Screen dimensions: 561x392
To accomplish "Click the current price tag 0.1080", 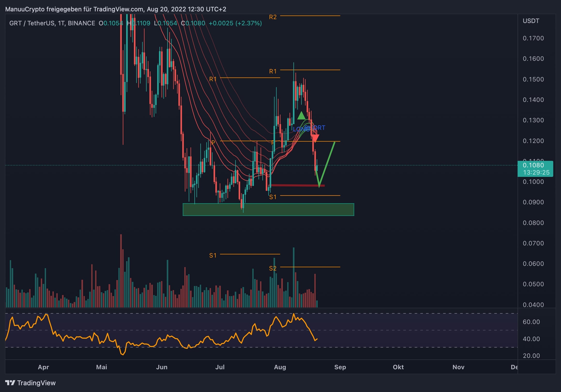I will pyautogui.click(x=535, y=169).
